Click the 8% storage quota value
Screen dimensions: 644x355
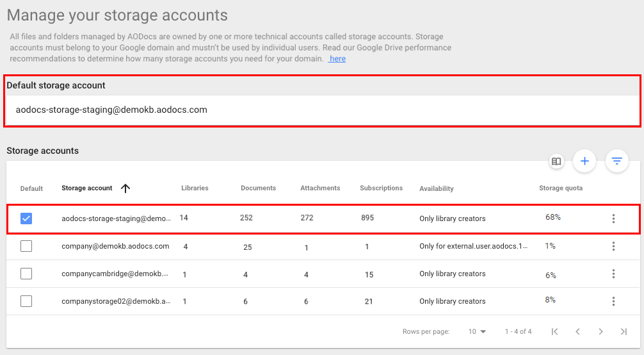(x=551, y=300)
